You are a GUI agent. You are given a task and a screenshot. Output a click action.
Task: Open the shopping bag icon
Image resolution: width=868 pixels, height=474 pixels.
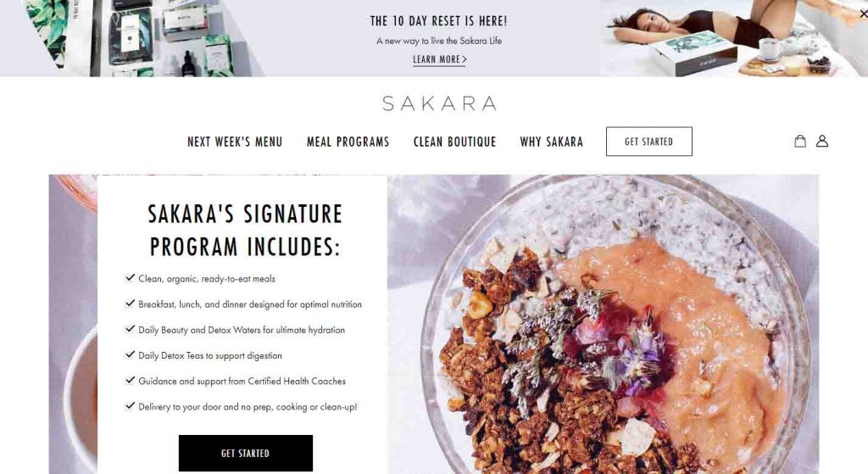coord(800,142)
